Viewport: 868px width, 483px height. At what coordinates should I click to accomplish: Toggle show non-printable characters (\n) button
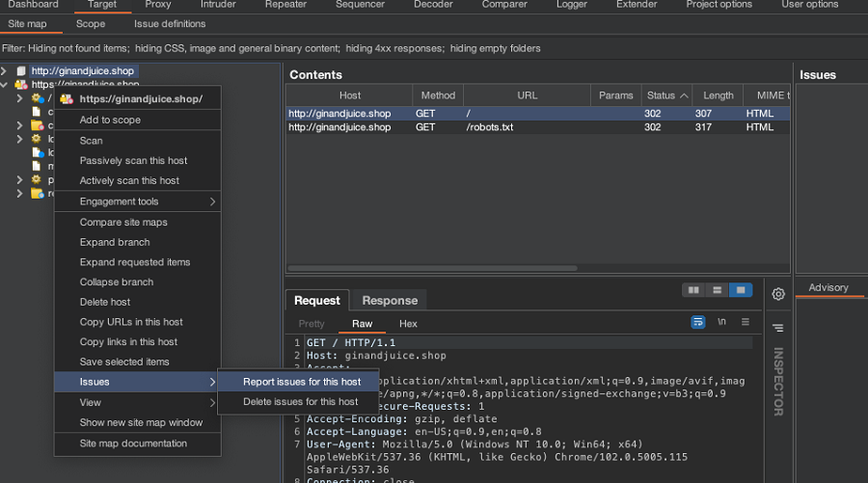point(721,322)
